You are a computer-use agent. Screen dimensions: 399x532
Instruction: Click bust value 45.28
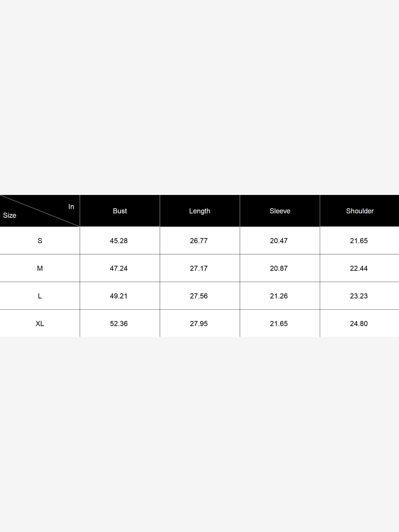119,241
